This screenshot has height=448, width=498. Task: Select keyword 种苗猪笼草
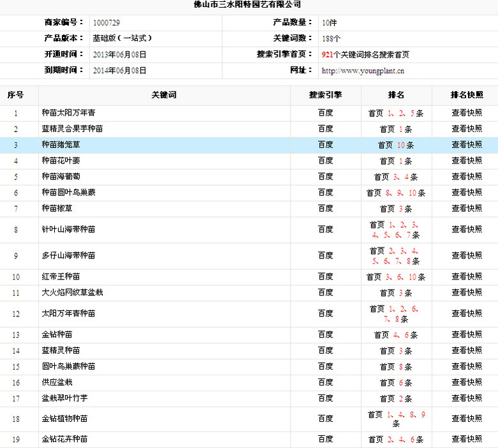point(61,145)
